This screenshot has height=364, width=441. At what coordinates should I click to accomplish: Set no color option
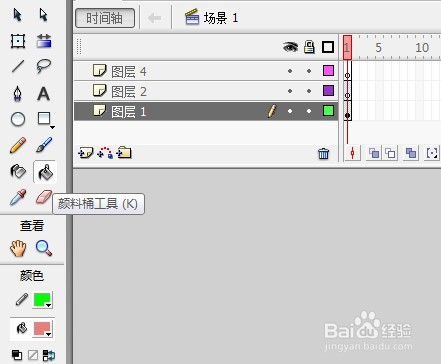click(33, 355)
